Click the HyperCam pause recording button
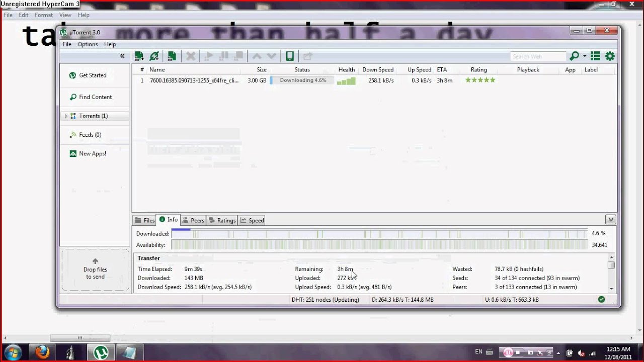Viewport: 644px width, 362px height. coord(509,352)
